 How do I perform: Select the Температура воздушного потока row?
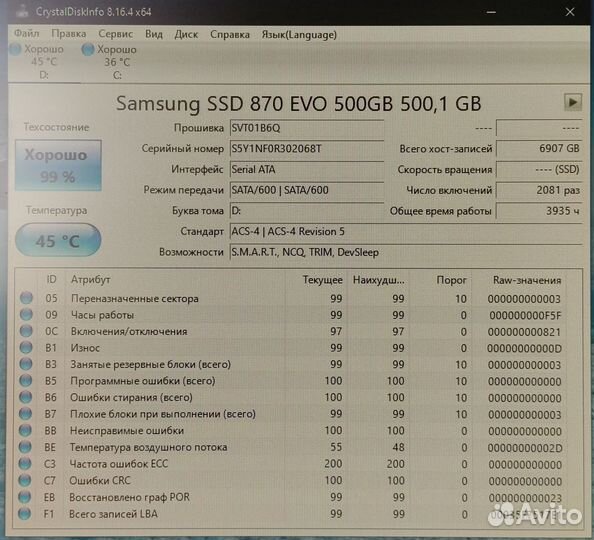point(292,448)
